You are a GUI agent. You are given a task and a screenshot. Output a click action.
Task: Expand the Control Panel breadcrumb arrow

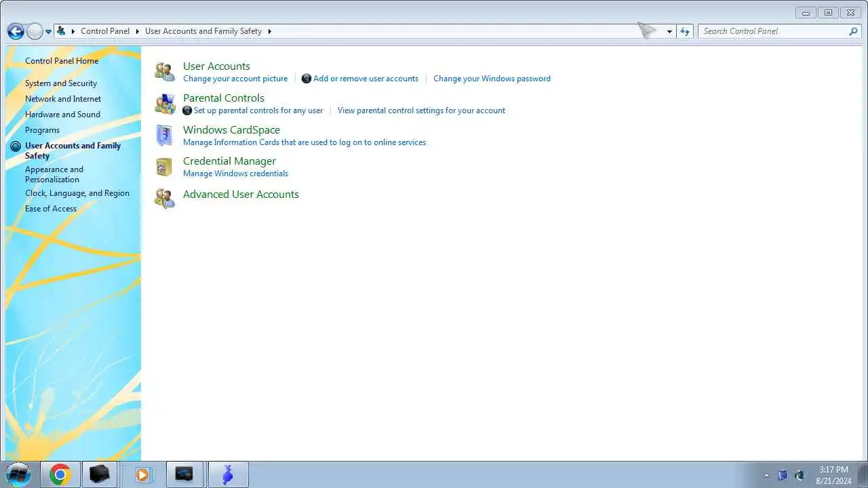pyautogui.click(x=137, y=31)
